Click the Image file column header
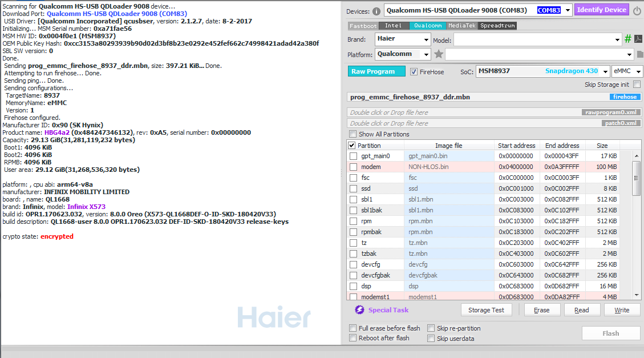Viewport: 644px width, 358px height. [449, 146]
